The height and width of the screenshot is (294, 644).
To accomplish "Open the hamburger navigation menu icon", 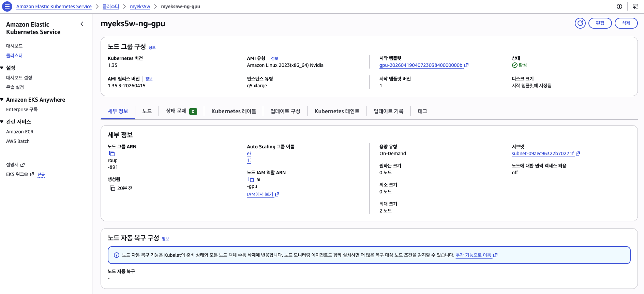I will pyautogui.click(x=7, y=6).
